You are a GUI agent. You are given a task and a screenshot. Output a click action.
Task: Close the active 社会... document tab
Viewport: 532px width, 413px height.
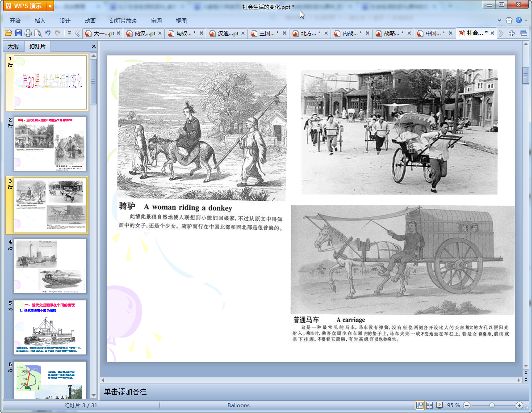click(492, 33)
